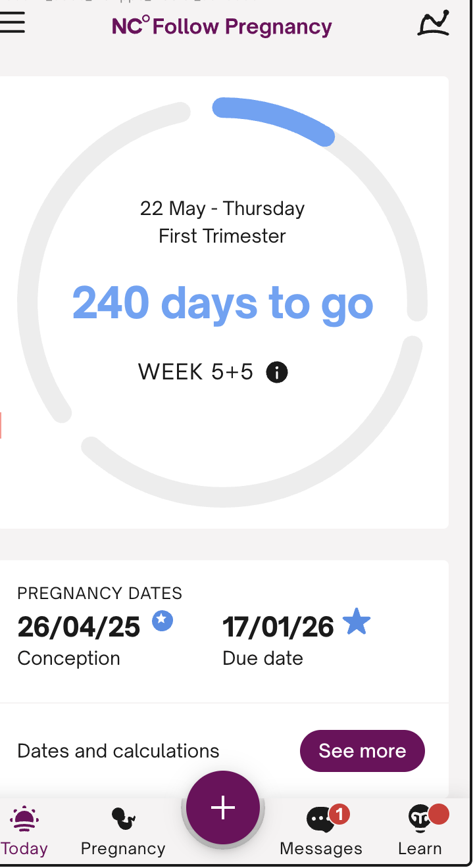The image size is (475, 868).
Task: Open Messages with notification badge
Action: (x=321, y=829)
